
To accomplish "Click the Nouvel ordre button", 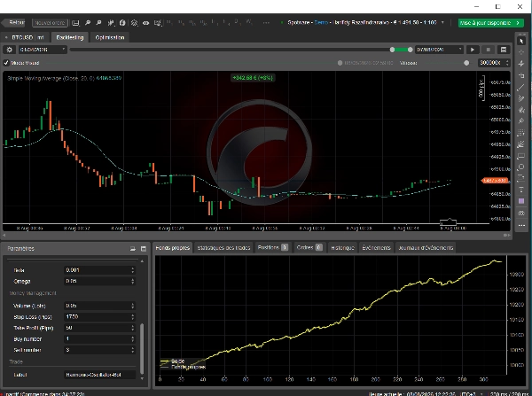I will click(x=50, y=23).
